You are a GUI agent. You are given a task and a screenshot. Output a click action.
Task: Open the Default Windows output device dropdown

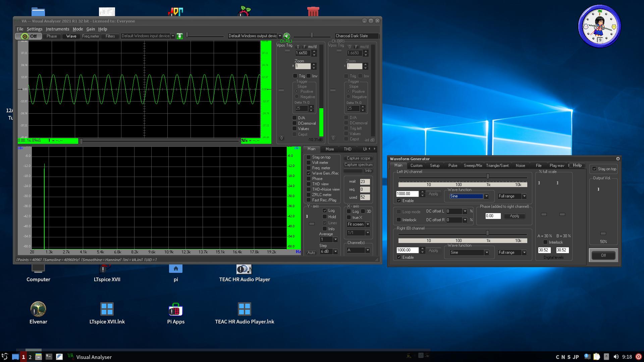click(280, 36)
